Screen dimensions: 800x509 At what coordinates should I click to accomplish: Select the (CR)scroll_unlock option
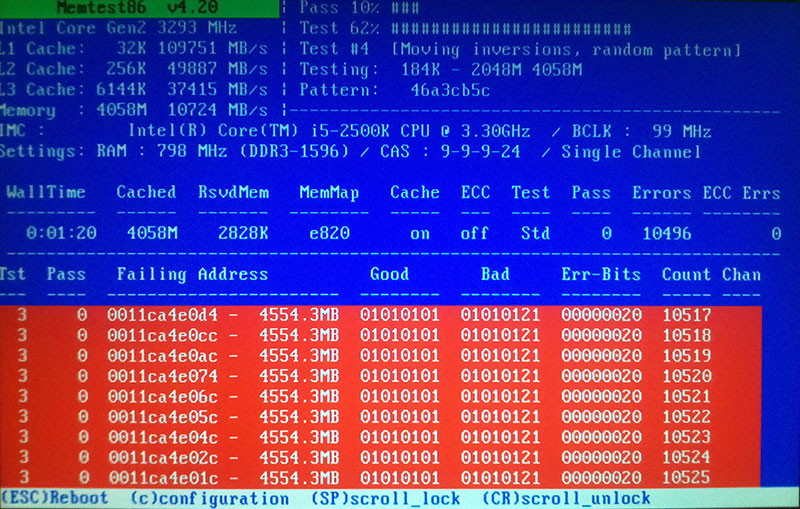(566, 498)
